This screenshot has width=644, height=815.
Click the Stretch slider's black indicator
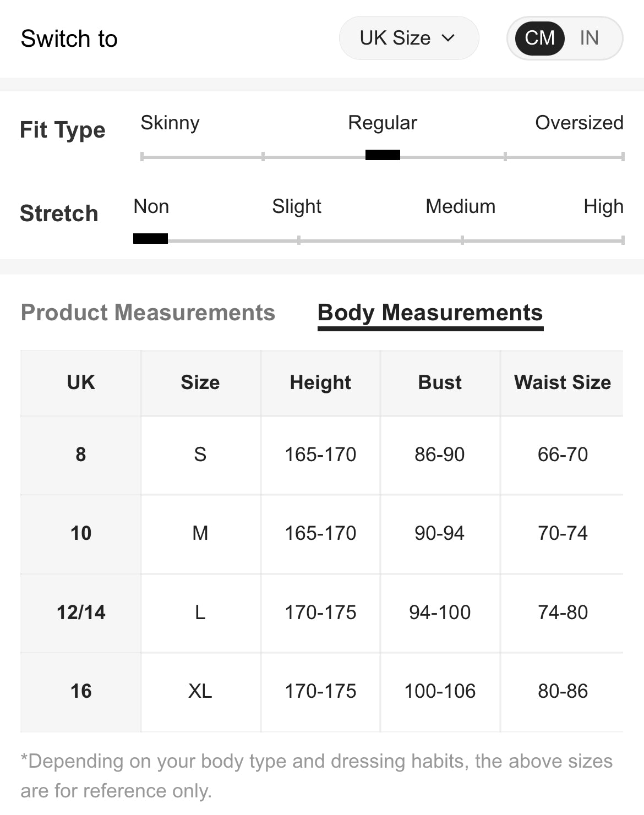(x=150, y=238)
